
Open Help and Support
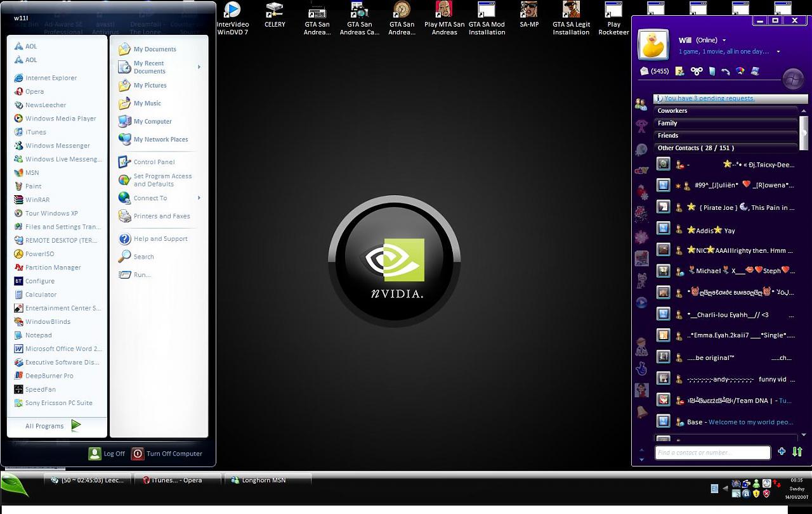click(x=153, y=239)
